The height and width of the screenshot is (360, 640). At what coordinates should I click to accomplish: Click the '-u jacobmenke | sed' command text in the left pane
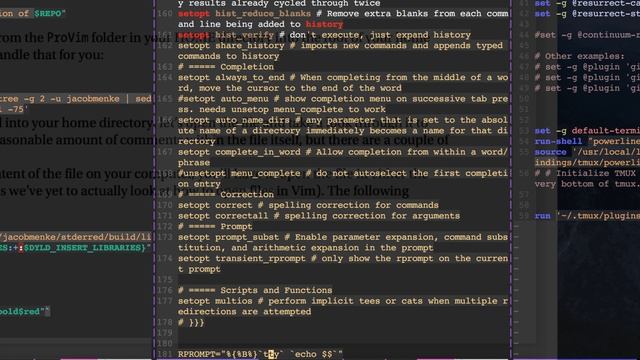[x=101, y=99]
